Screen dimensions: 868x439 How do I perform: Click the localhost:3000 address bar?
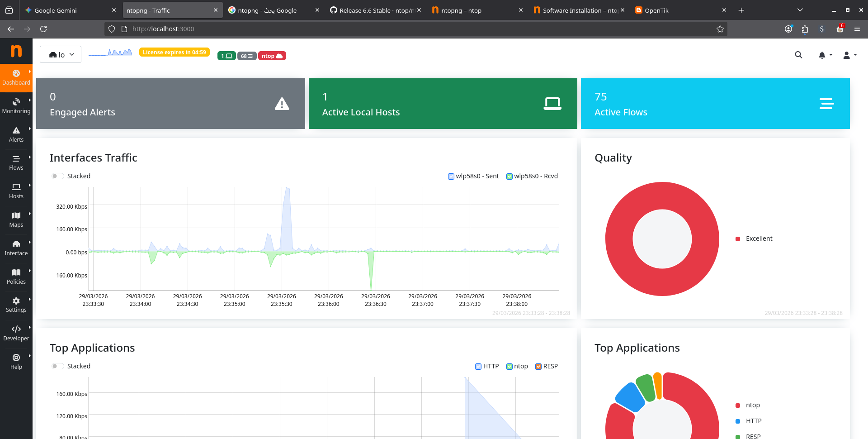coord(407,29)
